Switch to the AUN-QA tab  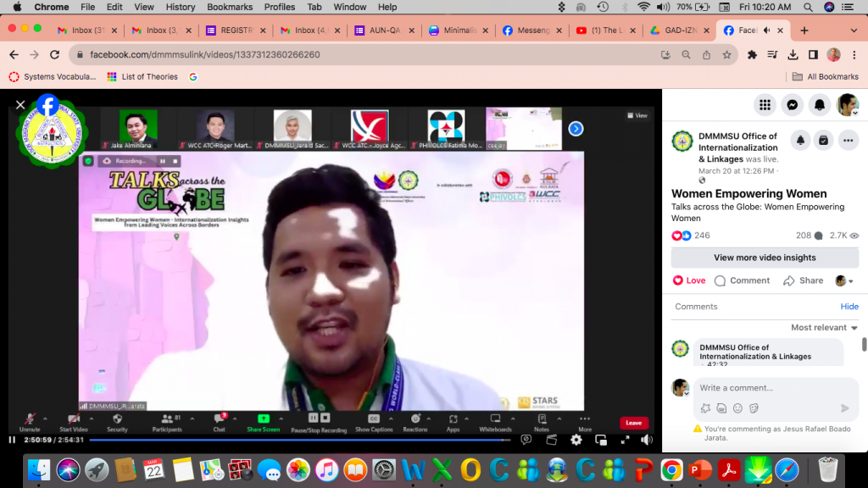pyautogui.click(x=384, y=30)
